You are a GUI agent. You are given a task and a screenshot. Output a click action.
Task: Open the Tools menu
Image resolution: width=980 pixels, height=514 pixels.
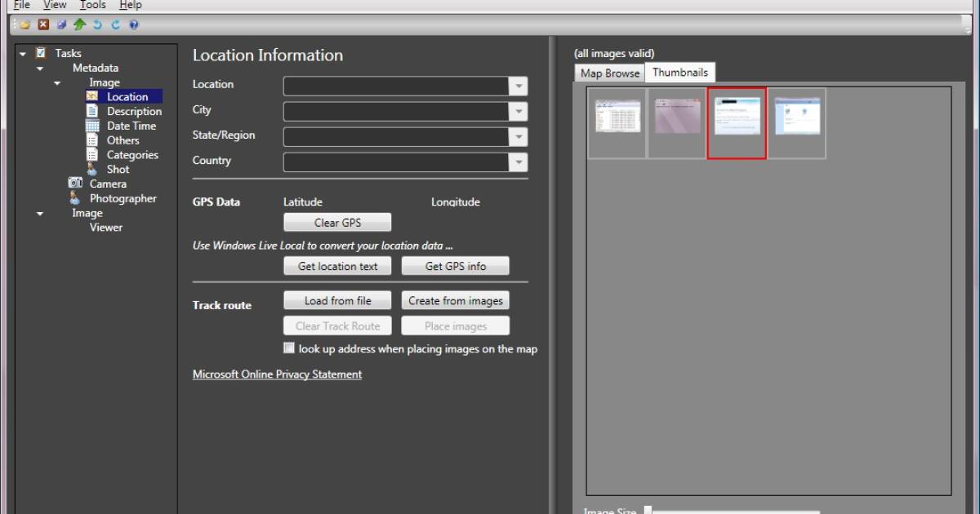[x=91, y=5]
